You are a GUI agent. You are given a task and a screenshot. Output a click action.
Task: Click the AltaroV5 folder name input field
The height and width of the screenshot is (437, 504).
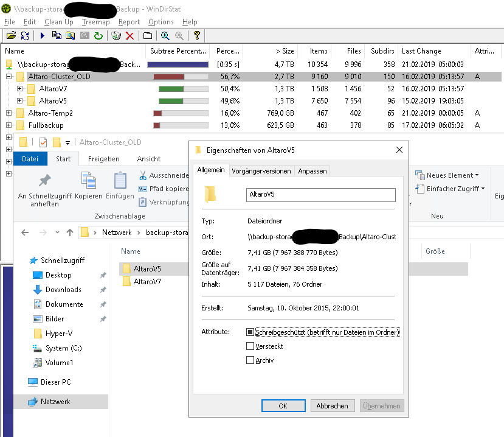tap(321, 195)
